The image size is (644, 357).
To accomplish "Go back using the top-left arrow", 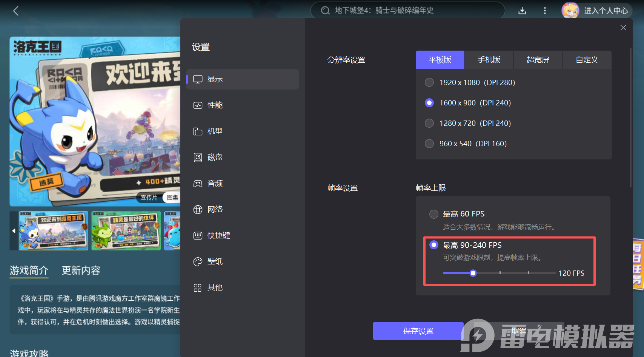I will point(16,11).
